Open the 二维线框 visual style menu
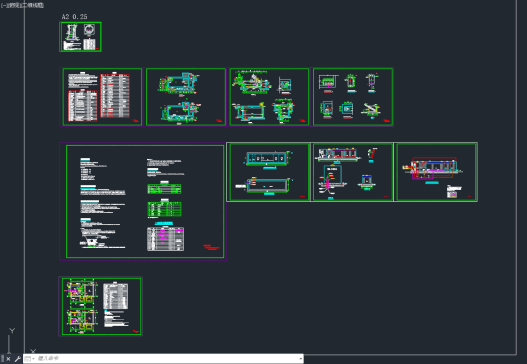 click(33, 5)
